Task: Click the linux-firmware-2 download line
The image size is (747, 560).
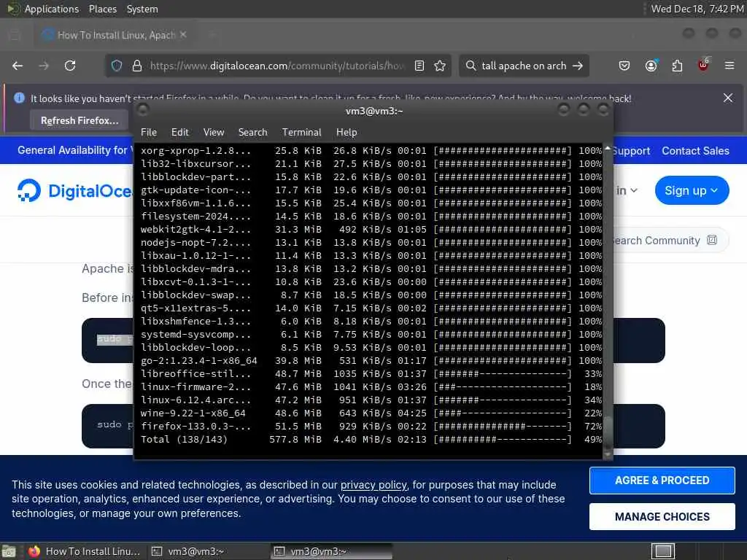Action: pyautogui.click(x=371, y=386)
